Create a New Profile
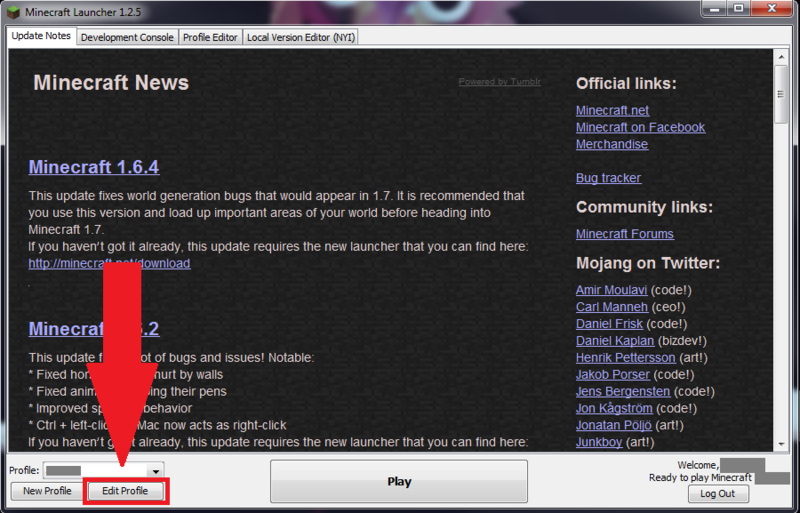This screenshot has height=513, width=800. pos(47,491)
